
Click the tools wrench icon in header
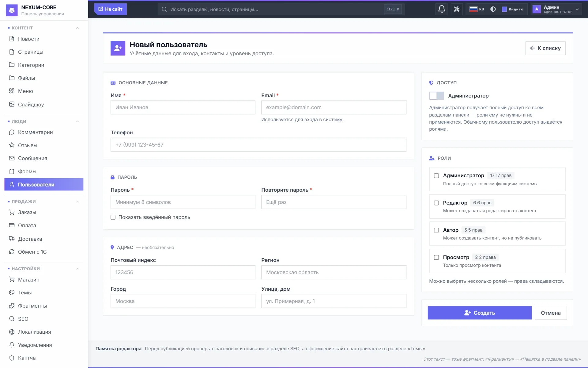(x=457, y=9)
